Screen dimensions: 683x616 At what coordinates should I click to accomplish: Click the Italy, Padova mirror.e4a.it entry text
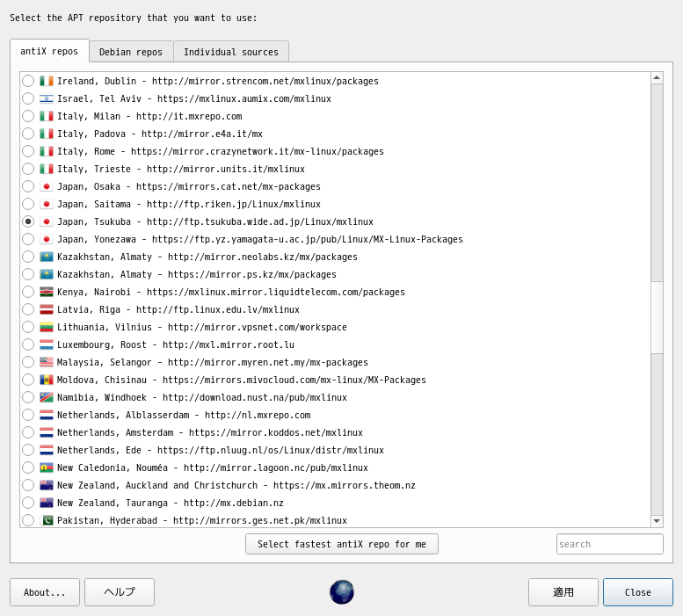[160, 134]
